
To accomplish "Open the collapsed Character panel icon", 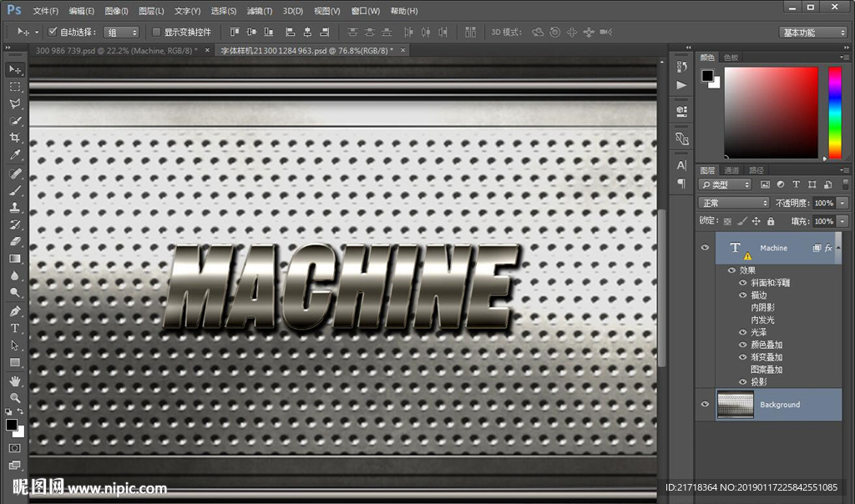I will pyautogui.click(x=681, y=165).
